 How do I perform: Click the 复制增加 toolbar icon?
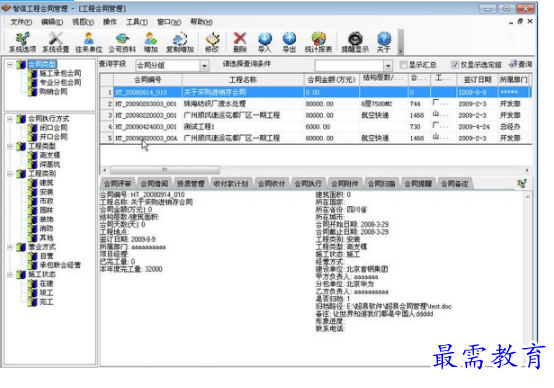(x=180, y=42)
